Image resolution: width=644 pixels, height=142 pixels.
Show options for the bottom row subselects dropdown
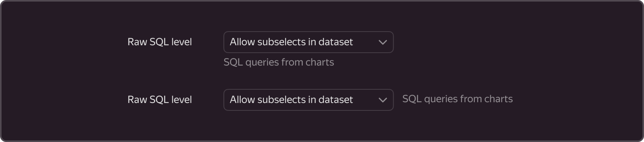tap(308, 100)
